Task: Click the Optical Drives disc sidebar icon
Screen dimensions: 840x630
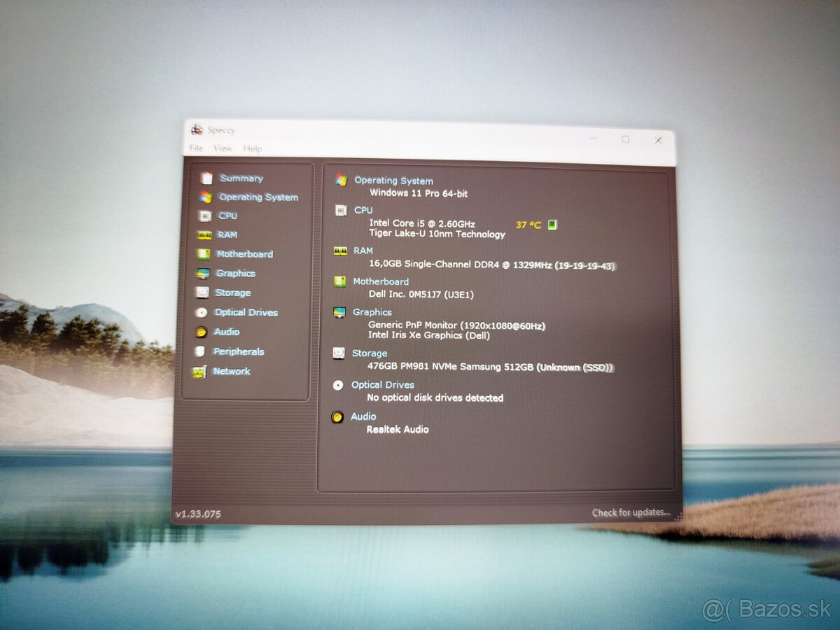Action: point(202,313)
